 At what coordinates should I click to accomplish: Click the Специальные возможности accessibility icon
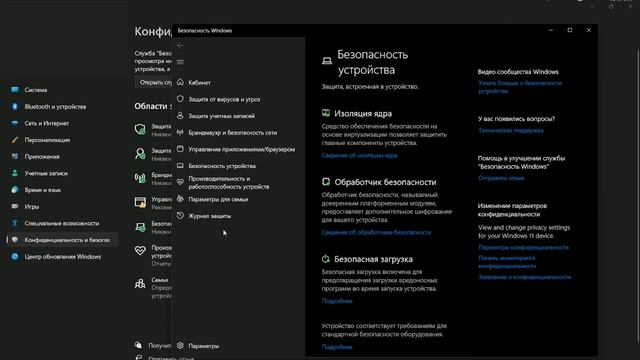coord(15,223)
